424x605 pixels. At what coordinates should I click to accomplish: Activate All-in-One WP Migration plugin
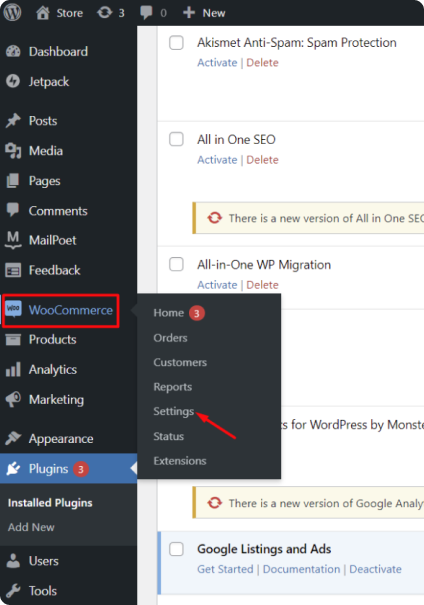pyautogui.click(x=217, y=285)
